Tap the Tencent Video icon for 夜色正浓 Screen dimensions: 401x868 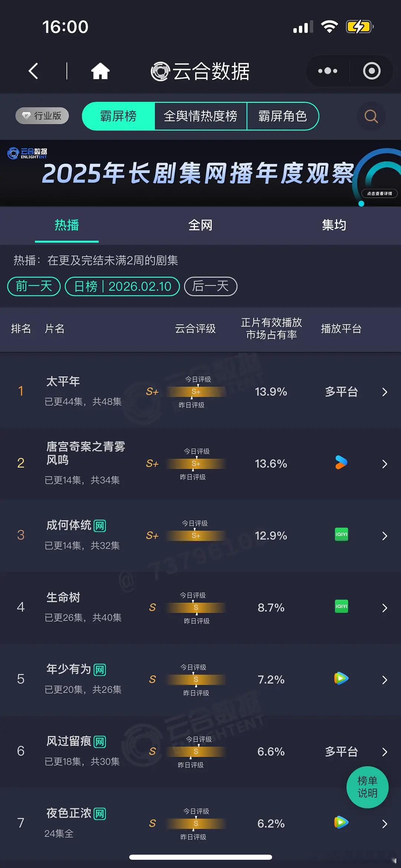click(341, 823)
